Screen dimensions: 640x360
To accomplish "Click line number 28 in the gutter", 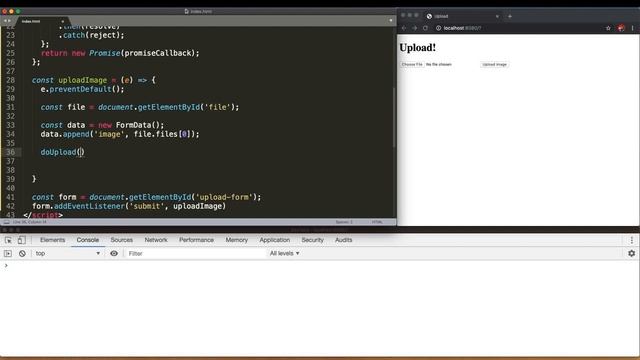I will point(10,80).
